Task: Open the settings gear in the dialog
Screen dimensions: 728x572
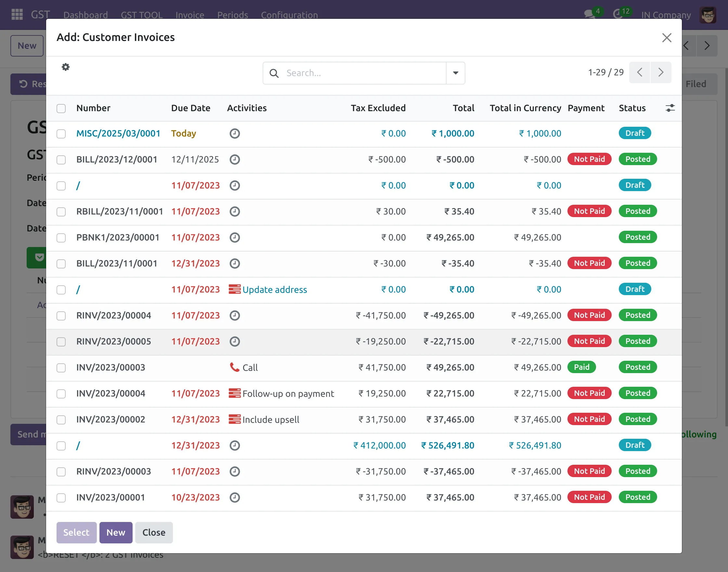Action: (65, 67)
